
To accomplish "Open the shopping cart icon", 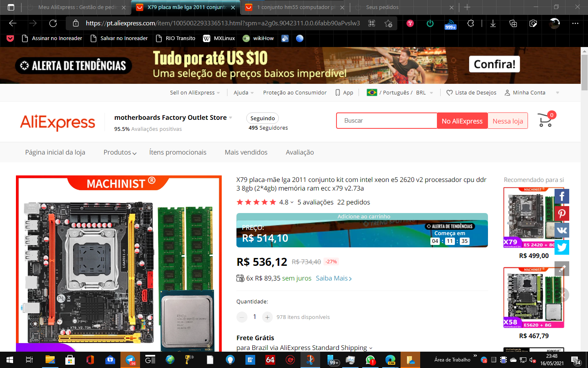I will 546,119.
